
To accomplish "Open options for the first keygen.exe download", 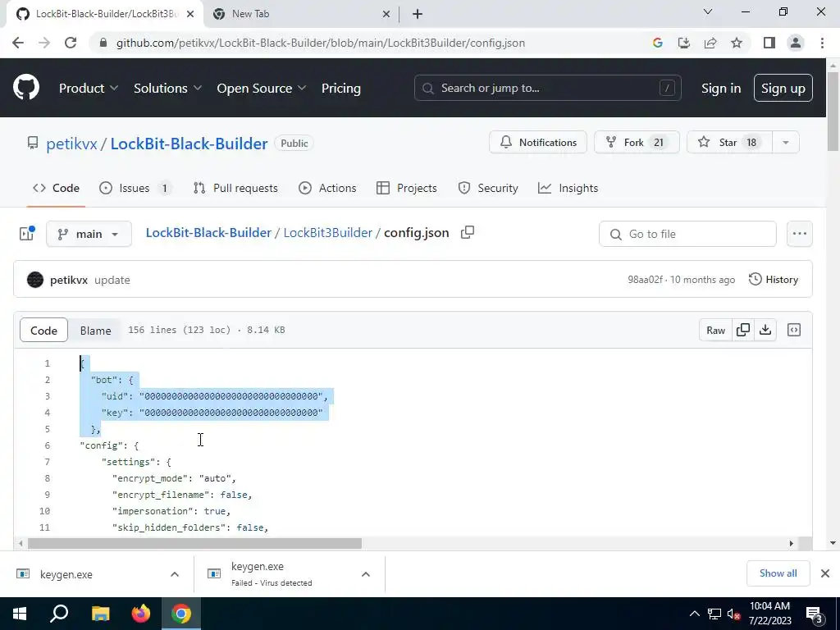I will pyautogui.click(x=175, y=574).
